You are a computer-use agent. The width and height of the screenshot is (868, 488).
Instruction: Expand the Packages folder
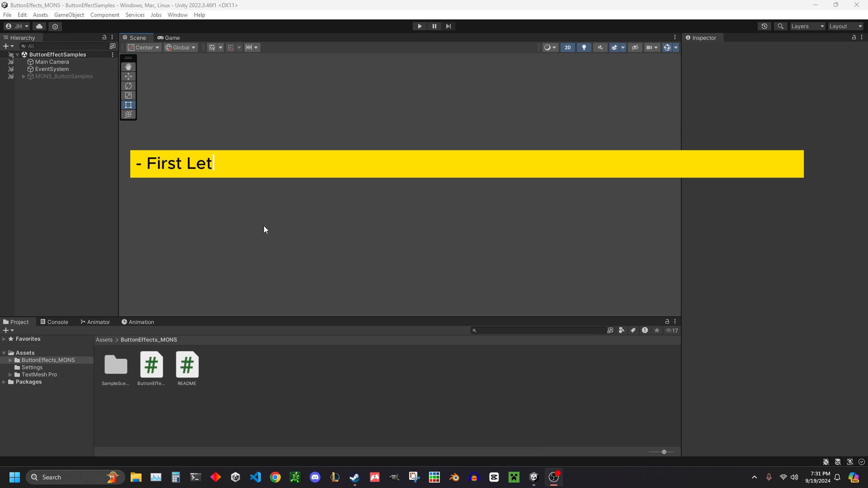point(4,382)
